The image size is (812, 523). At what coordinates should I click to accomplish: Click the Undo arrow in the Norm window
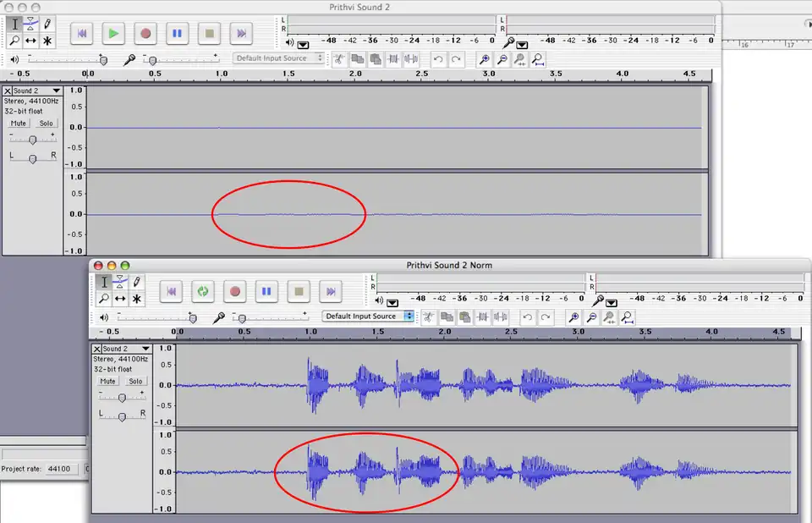(x=527, y=317)
